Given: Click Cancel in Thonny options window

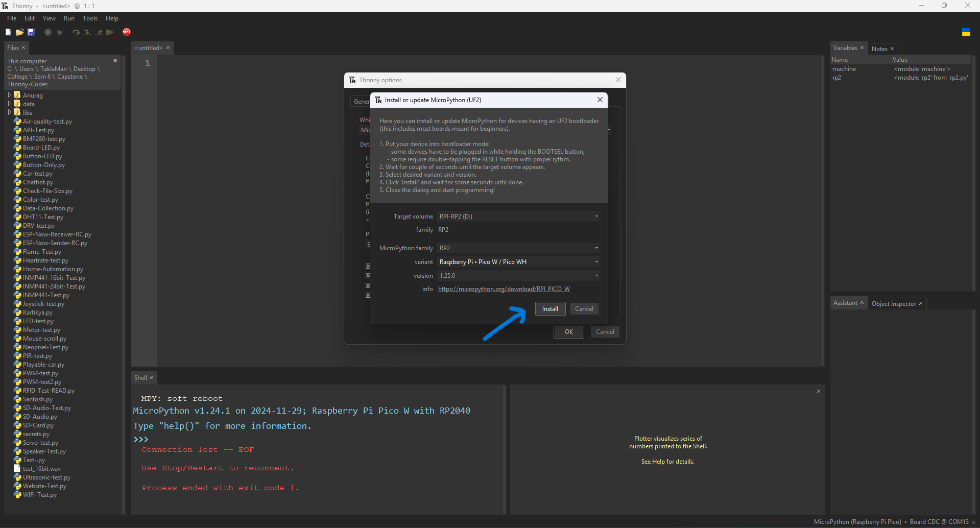Looking at the screenshot, I should point(605,331).
